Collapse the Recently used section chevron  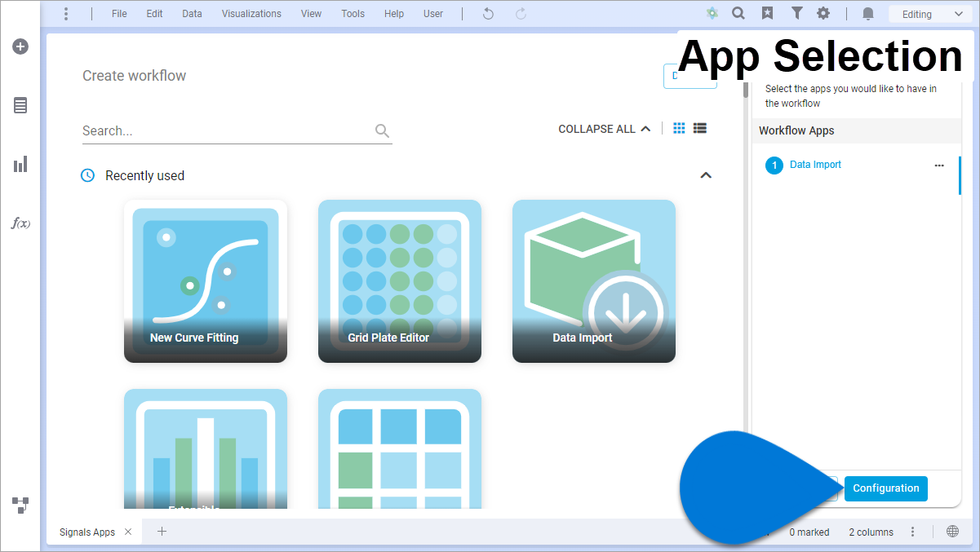click(707, 175)
